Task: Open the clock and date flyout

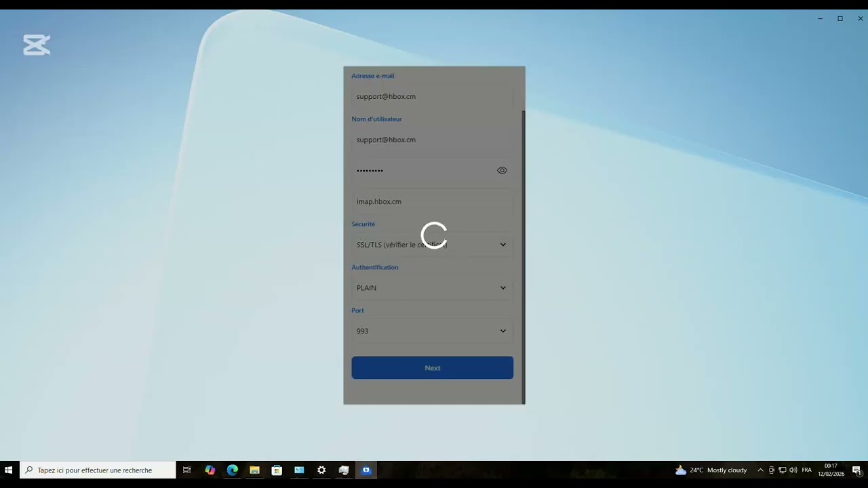Action: point(831,470)
